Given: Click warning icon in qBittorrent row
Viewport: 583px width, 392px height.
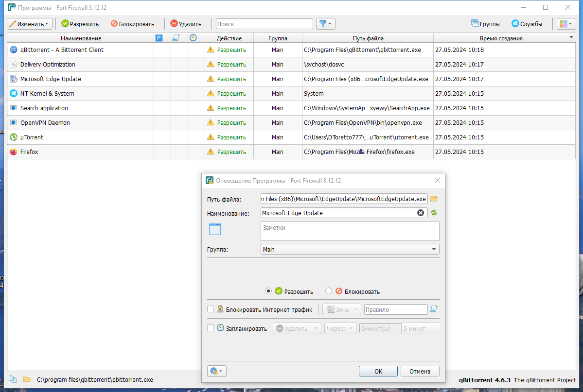Looking at the screenshot, I should (x=211, y=50).
